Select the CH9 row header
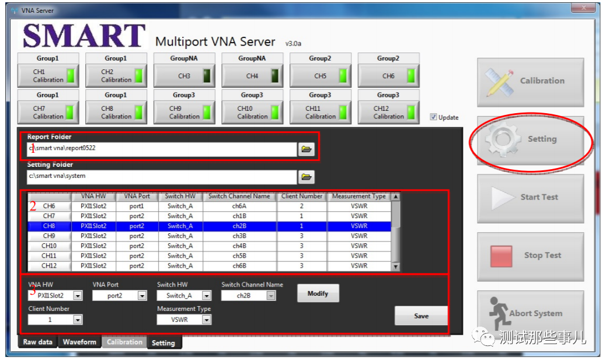Screen dimensions: 606x364 (x=49, y=236)
